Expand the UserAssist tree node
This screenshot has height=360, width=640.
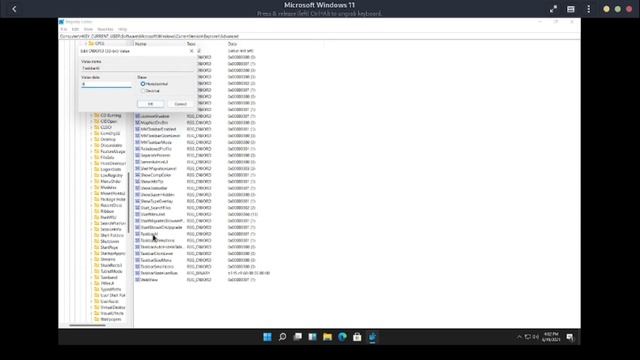tap(91, 301)
